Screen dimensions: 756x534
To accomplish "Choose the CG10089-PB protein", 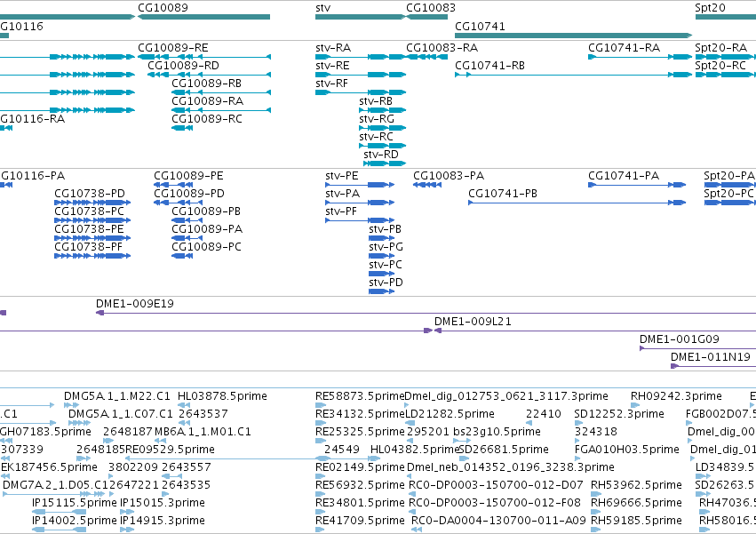I will [x=187, y=220].
